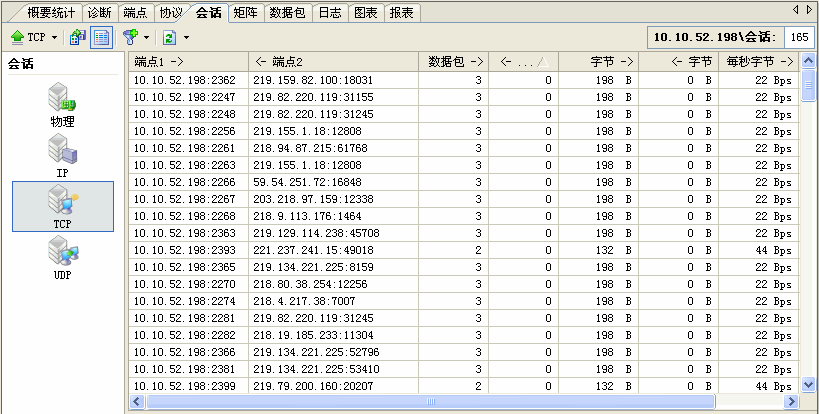Screen dimensions: 819x414
Task: Click tab strip scroll left arrow
Action: (795, 9)
